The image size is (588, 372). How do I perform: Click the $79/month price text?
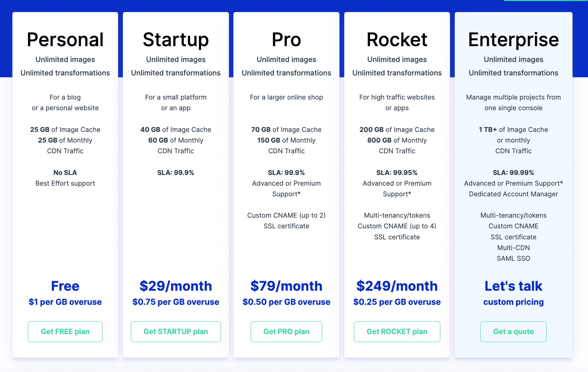pyautogui.click(x=286, y=286)
